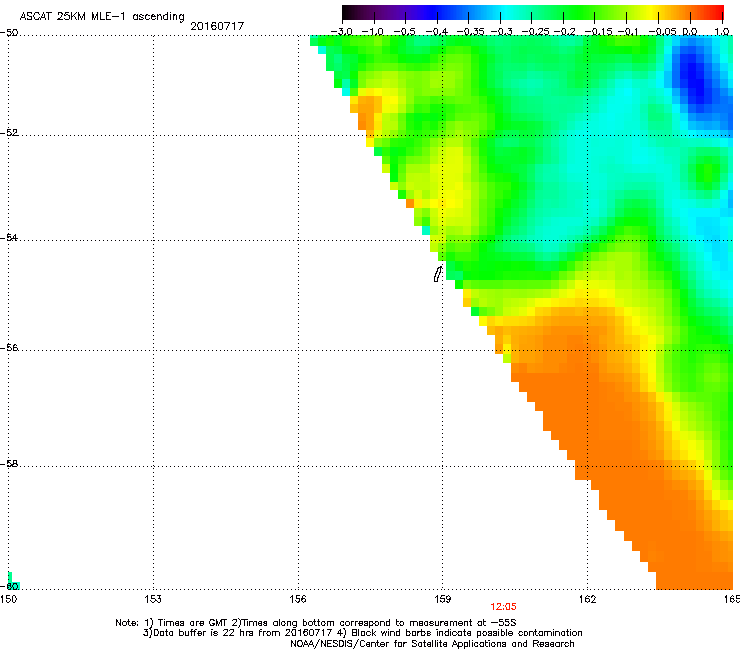Click the title 'ASCAT 25KM MLE-1 ascending'
The height and width of the screenshot is (650, 740).
click(x=102, y=16)
